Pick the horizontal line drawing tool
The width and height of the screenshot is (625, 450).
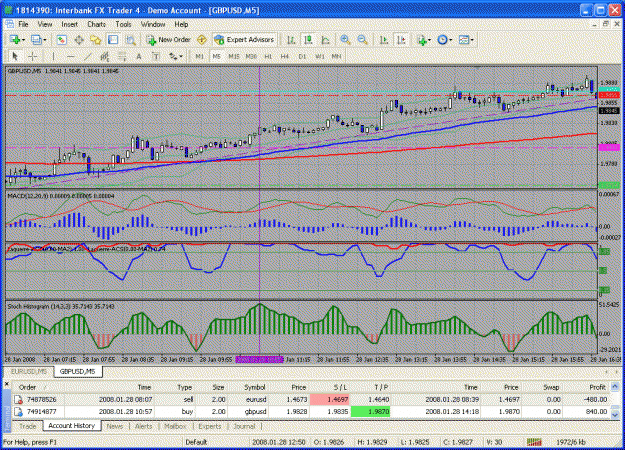[x=71, y=57]
